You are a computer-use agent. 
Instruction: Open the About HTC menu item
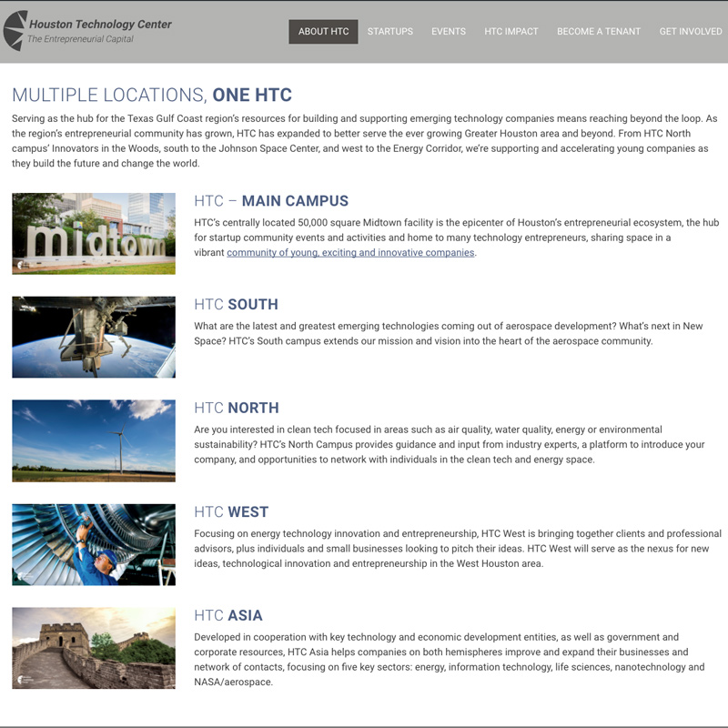[323, 31]
